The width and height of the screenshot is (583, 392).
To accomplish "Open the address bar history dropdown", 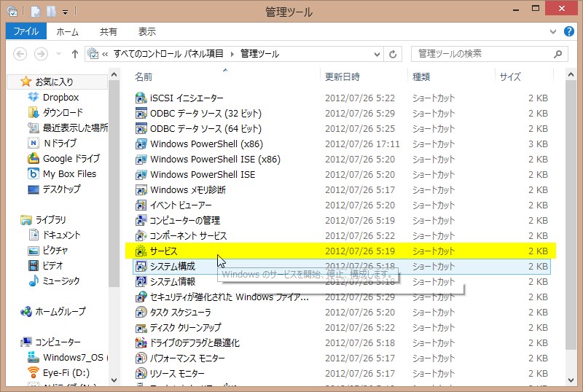I will 377,55.
